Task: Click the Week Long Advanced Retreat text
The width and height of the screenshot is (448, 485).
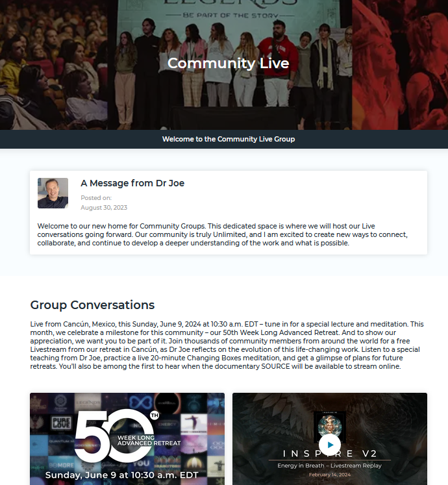Action: coord(149,440)
